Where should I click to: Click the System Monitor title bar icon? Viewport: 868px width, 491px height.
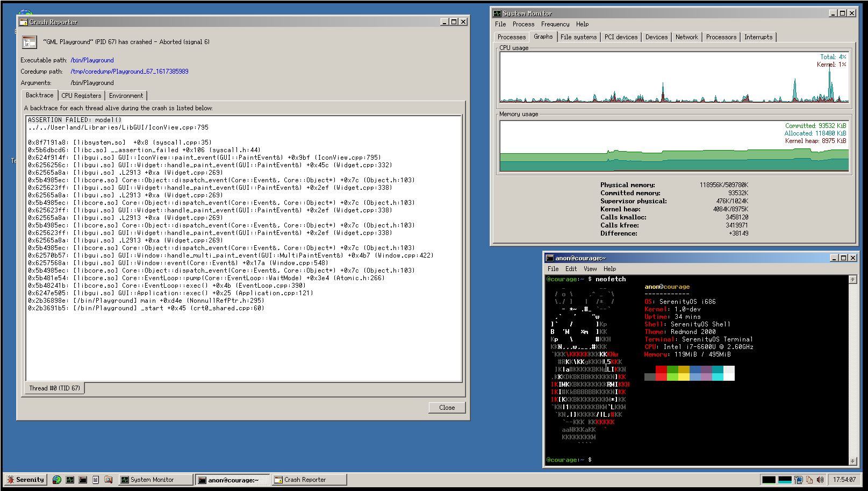(x=498, y=13)
